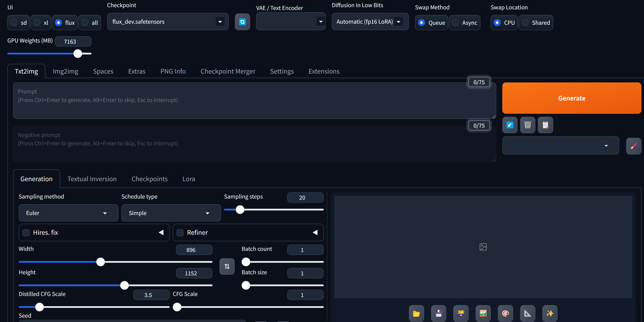This screenshot has height=322, width=644.
Task: Select the xl UI radio option
Action: coord(37,23)
